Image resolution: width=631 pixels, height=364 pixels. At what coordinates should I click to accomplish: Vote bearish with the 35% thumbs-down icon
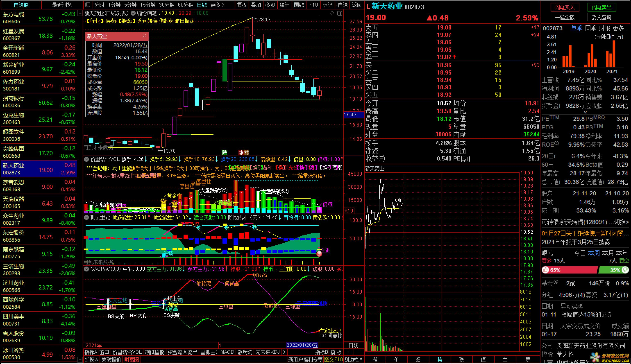[x=625, y=270]
